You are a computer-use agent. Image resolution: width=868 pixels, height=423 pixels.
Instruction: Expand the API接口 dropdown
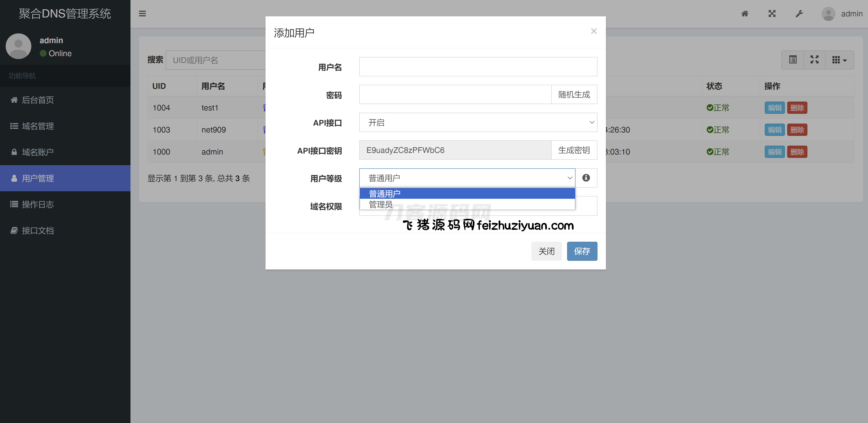(478, 122)
